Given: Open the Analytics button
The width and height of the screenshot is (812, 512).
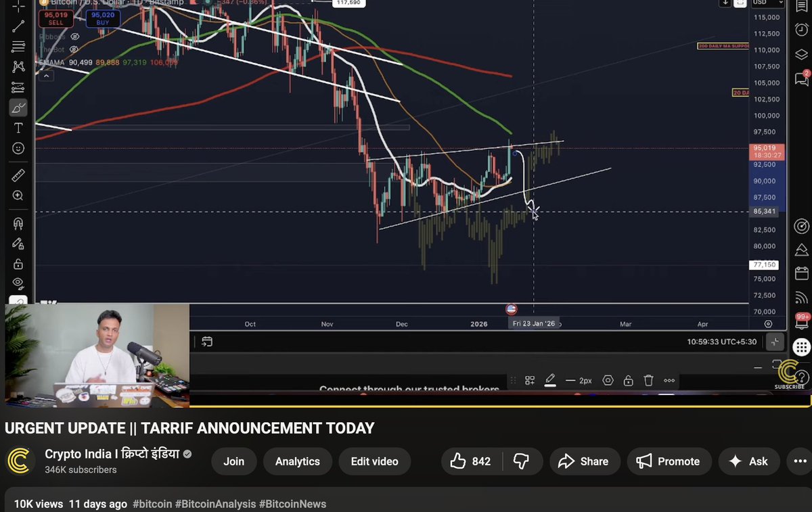Looking at the screenshot, I should (298, 461).
